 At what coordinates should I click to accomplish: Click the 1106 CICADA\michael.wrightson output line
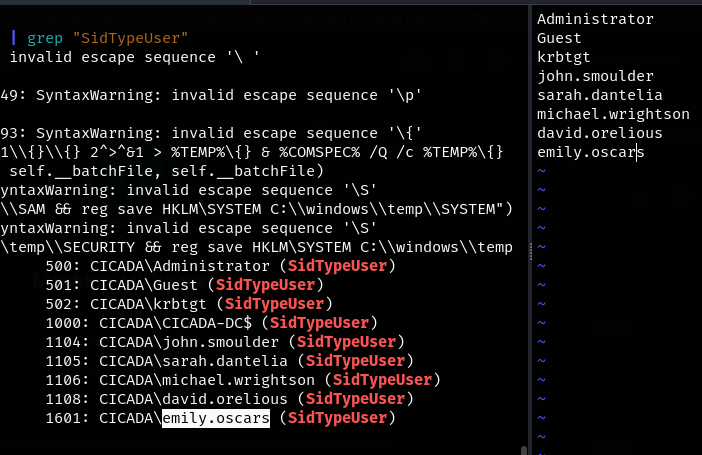click(238, 380)
